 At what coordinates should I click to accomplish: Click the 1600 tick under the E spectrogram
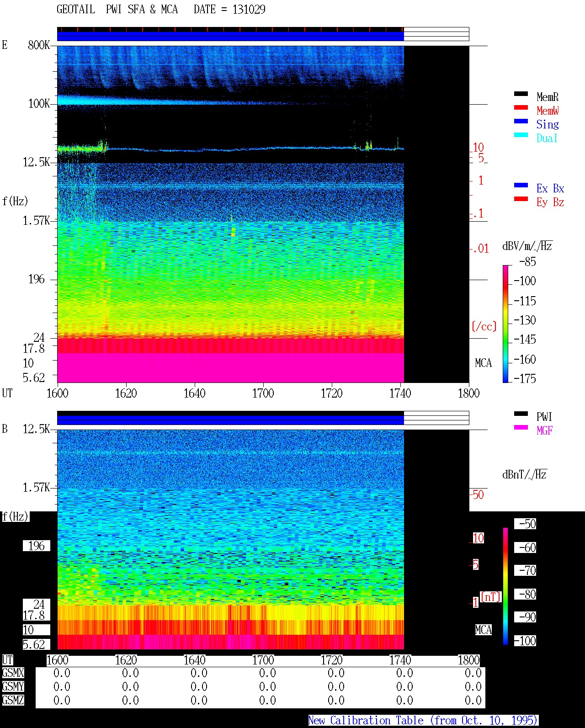tap(58, 393)
